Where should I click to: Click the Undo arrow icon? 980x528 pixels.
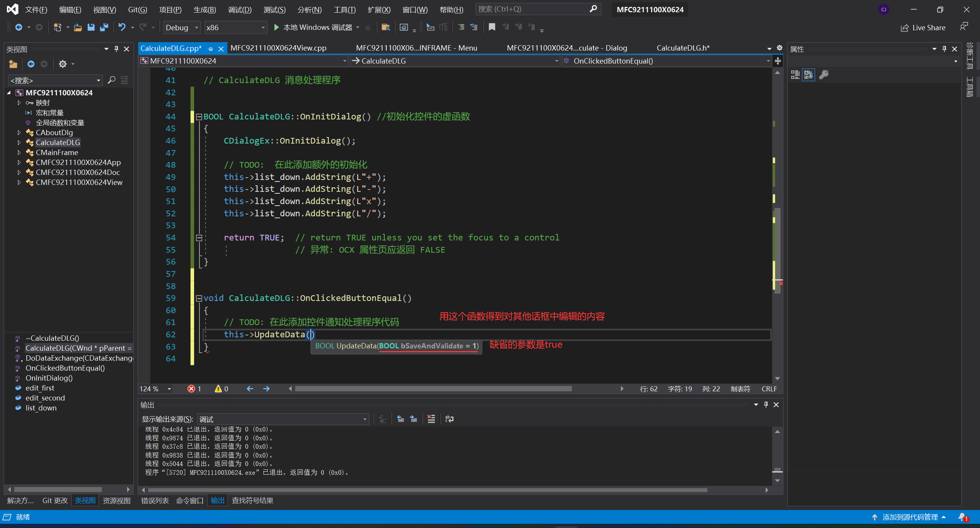122,27
